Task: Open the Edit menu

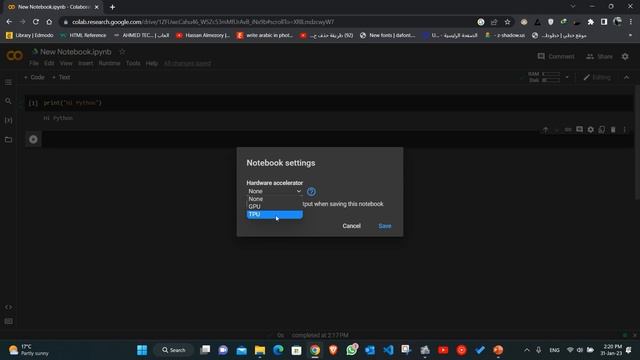Action: coord(49,63)
